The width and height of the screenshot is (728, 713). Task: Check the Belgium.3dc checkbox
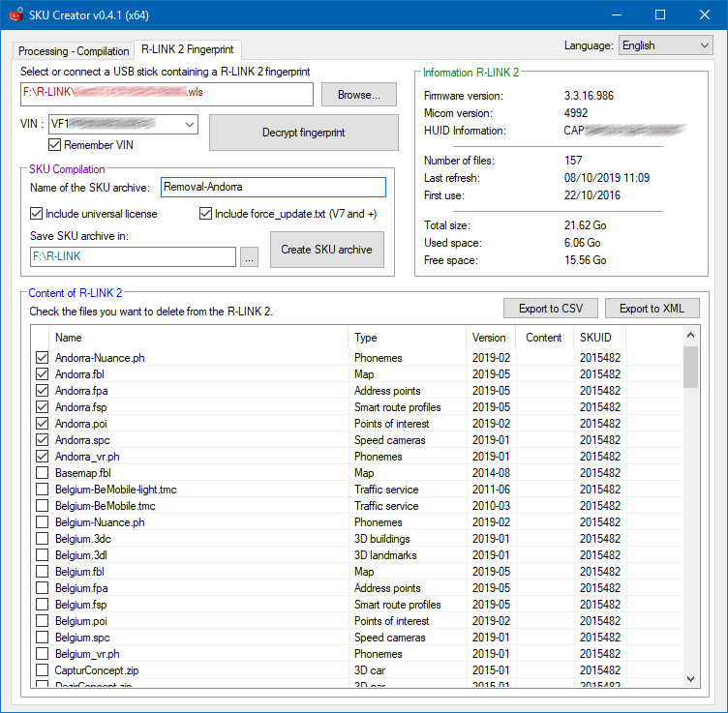[x=42, y=539]
